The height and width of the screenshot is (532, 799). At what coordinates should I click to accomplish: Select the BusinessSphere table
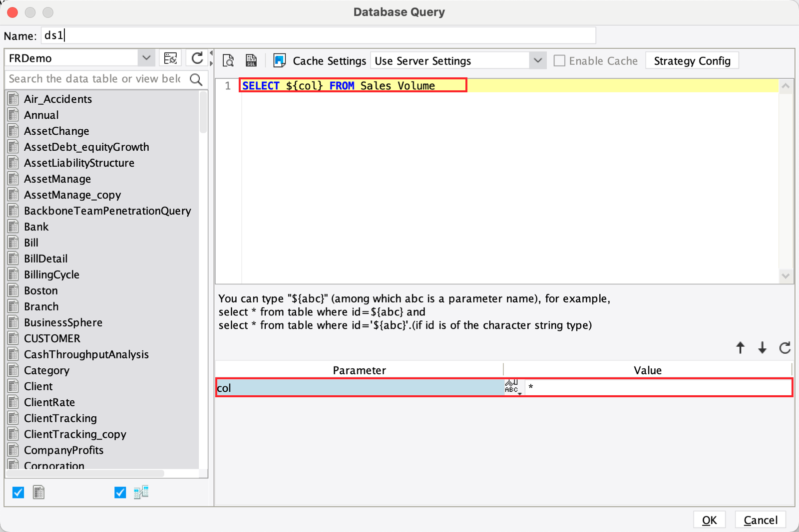tap(63, 322)
